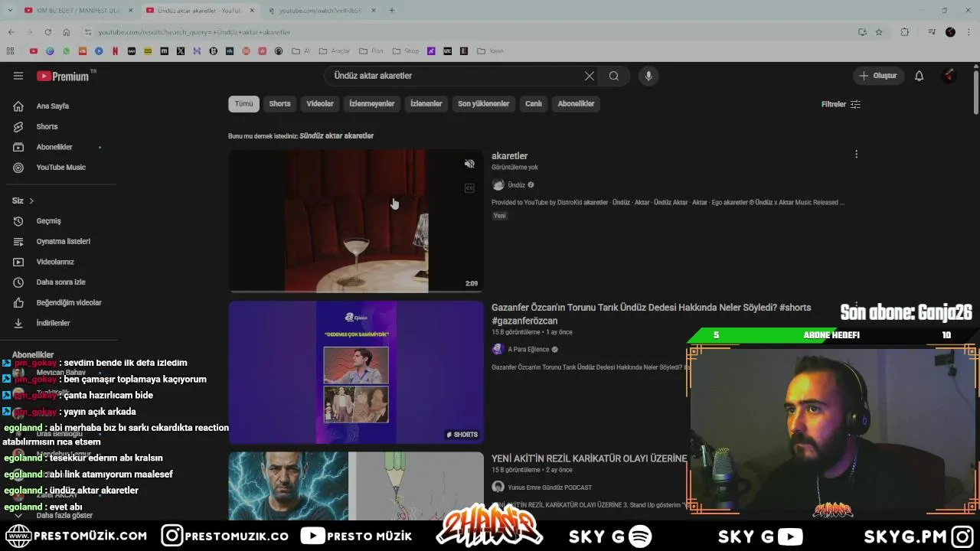Unmute the akaretler video preview

469,164
